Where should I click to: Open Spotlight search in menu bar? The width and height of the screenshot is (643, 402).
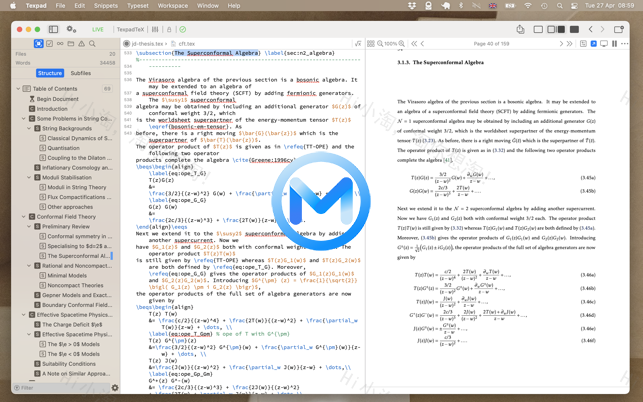coord(560,6)
